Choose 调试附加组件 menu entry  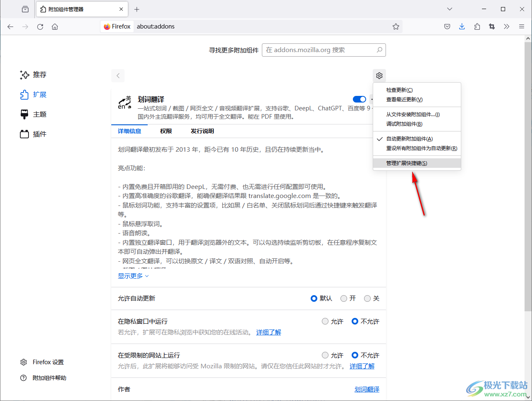point(417,124)
